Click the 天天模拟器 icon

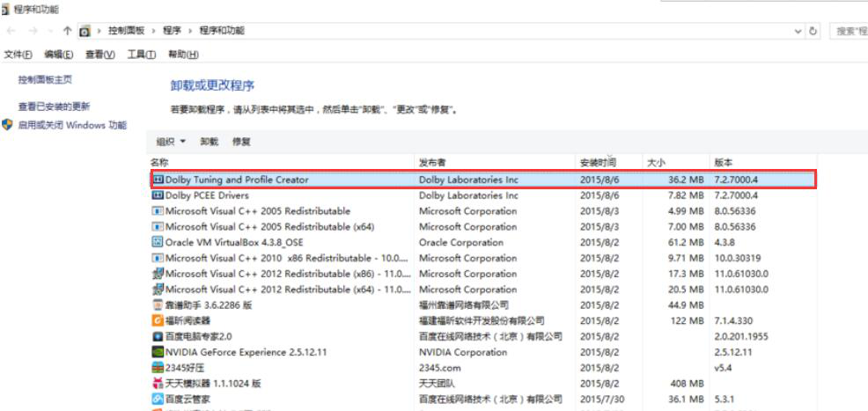coord(158,384)
